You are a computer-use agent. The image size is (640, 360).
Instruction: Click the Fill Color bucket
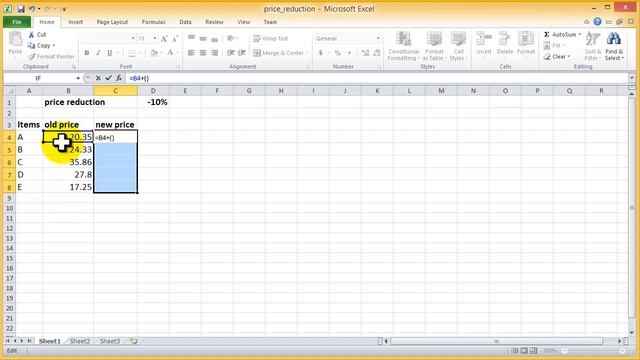pos(153,53)
